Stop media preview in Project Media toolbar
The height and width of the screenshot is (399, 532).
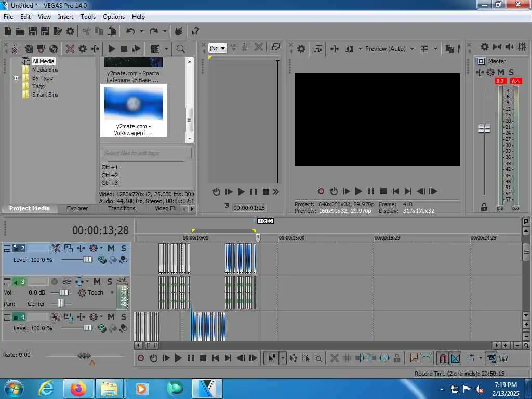124,49
